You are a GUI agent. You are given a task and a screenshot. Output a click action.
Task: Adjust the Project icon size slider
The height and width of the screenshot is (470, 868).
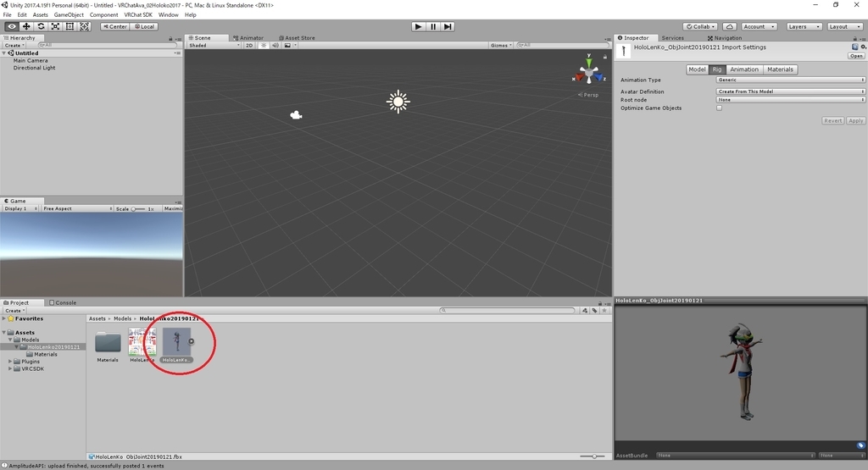[x=593, y=456]
